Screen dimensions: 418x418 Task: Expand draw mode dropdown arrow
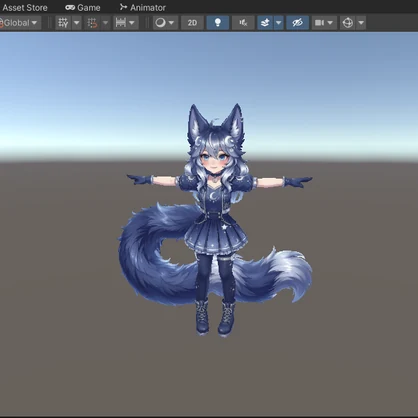tap(171, 23)
